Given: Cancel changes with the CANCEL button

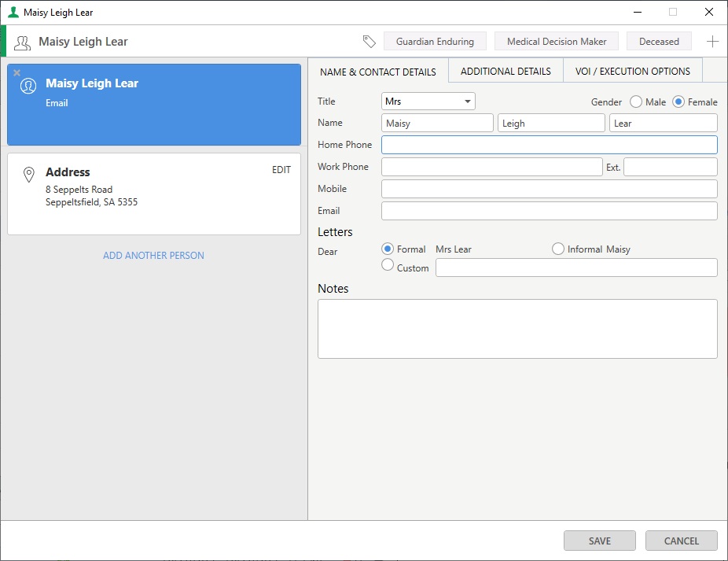Looking at the screenshot, I should (x=681, y=541).
